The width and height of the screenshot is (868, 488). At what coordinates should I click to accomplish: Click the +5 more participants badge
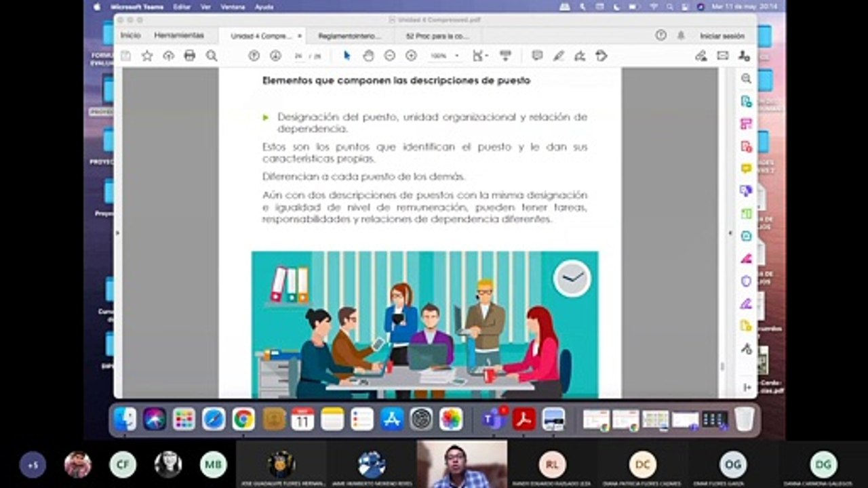(33, 465)
